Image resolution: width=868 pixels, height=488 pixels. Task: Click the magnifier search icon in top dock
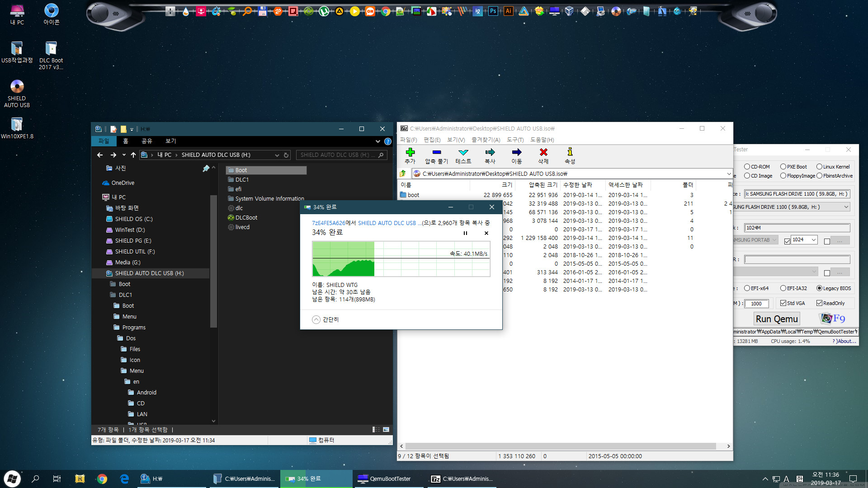[x=247, y=11]
